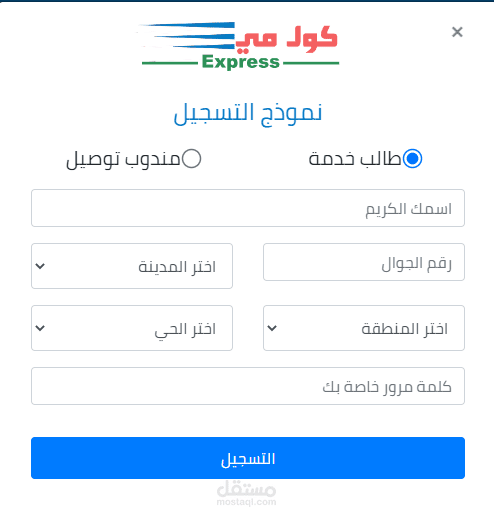494x517 pixels.
Task: Click the mostaql.com watermark logo
Action: [246, 493]
